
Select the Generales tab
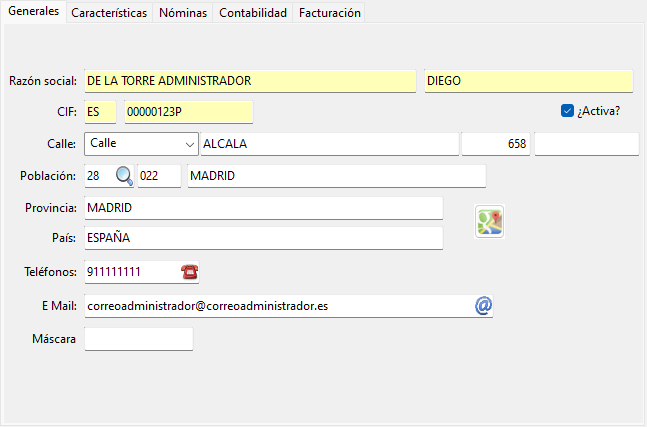34,12
